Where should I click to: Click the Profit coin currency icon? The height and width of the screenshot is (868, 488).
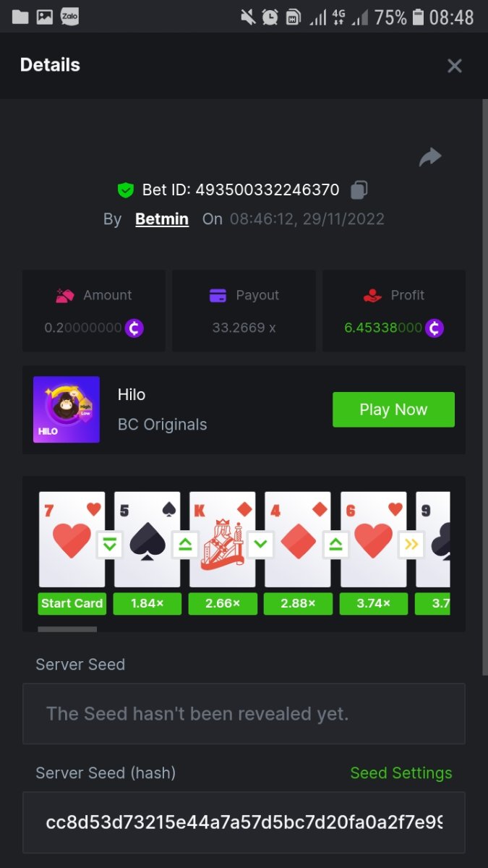click(x=434, y=328)
